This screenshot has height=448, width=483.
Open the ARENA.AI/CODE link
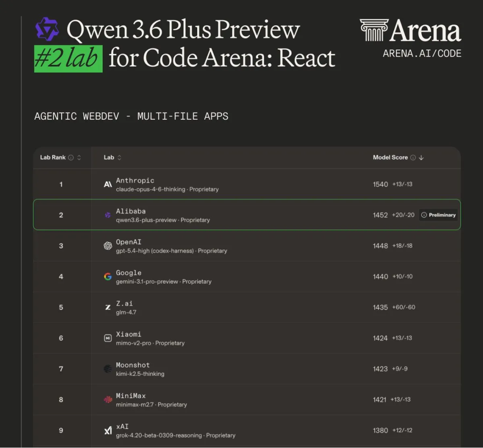tap(422, 54)
